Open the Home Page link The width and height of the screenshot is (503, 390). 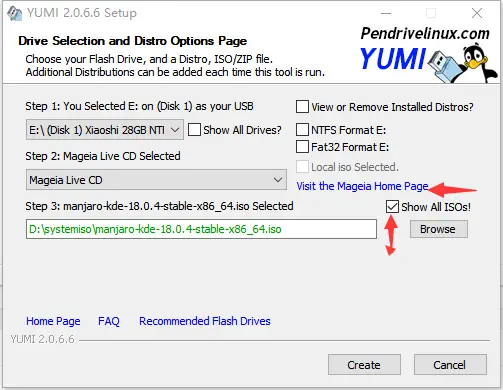point(53,321)
